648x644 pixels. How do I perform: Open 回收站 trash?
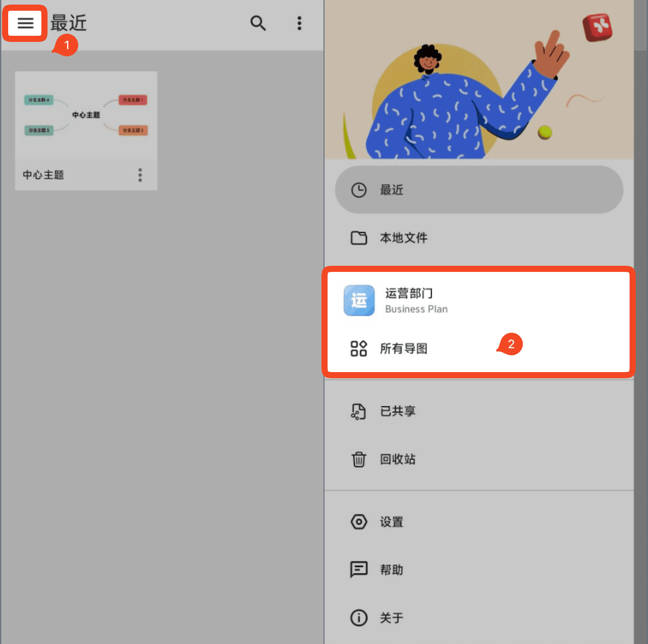479,459
